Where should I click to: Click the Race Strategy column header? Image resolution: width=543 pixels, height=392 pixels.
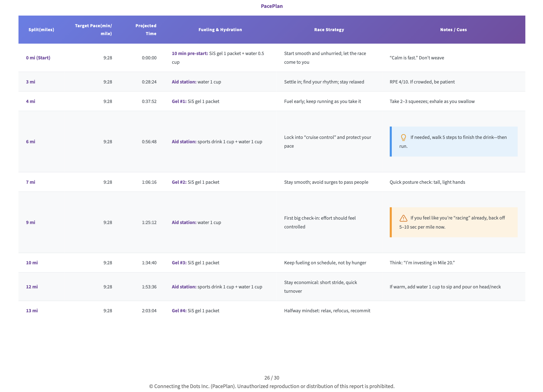pyautogui.click(x=329, y=30)
